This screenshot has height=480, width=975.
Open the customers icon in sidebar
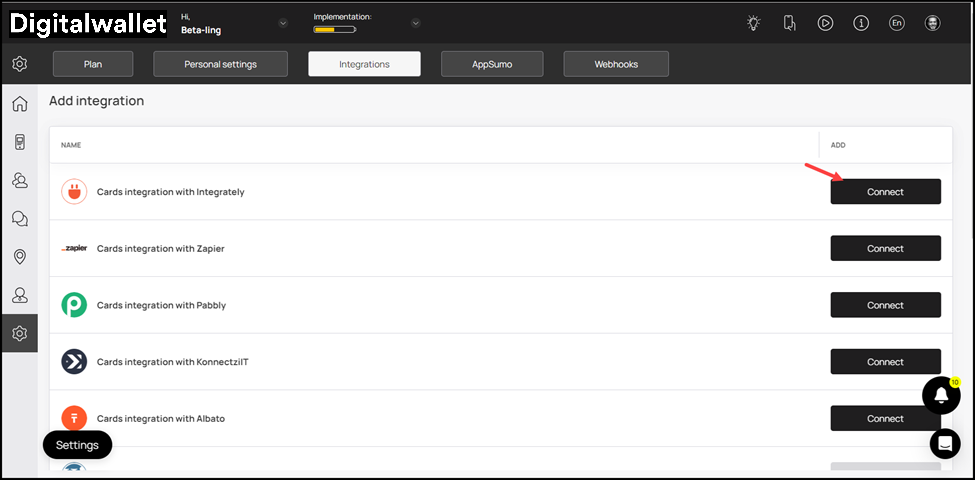click(x=20, y=180)
